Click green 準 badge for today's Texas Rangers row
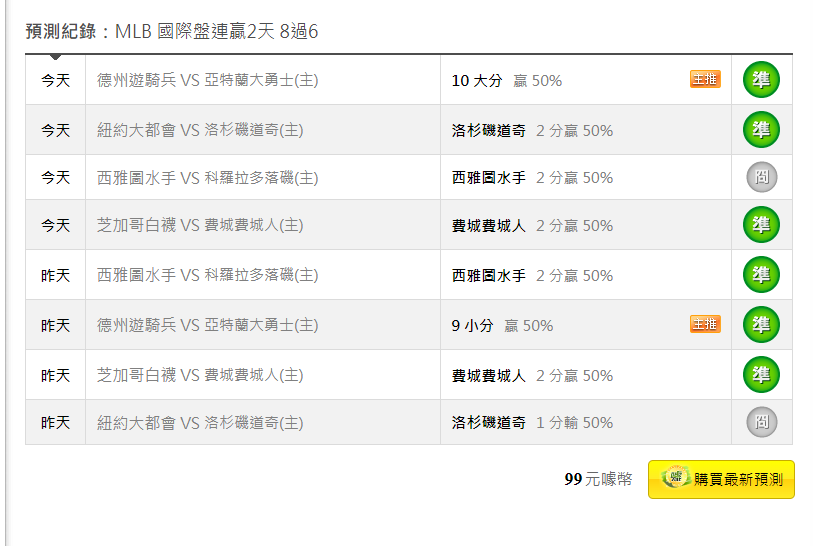The height and width of the screenshot is (546, 813). click(x=761, y=80)
